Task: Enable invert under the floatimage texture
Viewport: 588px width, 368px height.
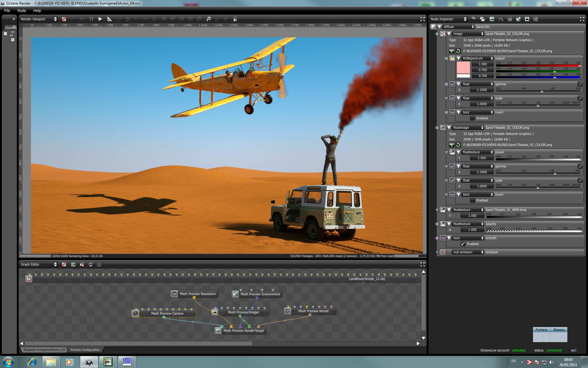Action: (x=473, y=200)
